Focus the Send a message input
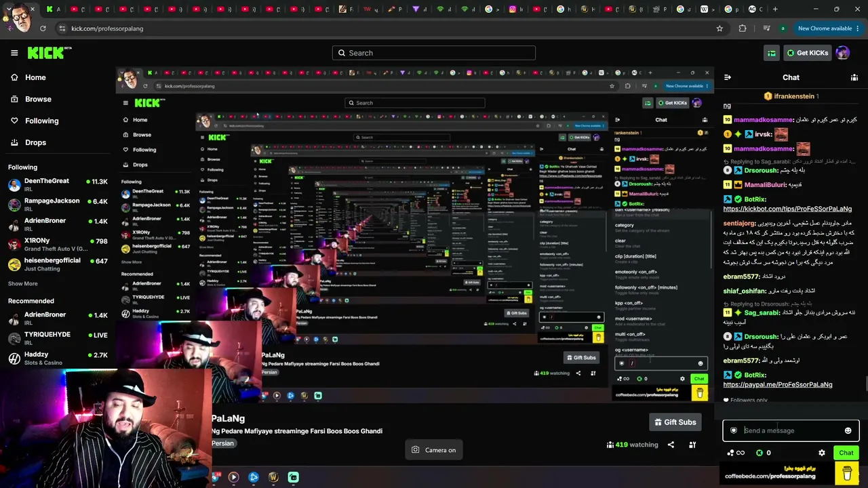Image resolution: width=868 pixels, height=488 pixels. point(791,430)
